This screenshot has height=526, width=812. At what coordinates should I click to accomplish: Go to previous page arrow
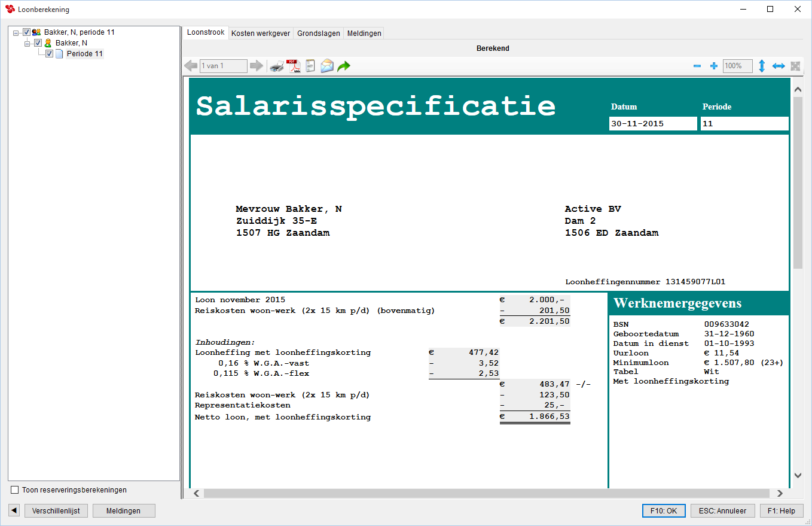[191, 66]
